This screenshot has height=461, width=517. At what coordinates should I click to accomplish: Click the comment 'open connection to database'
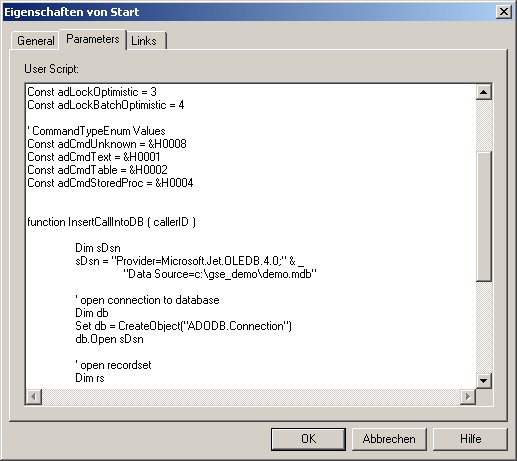(x=147, y=300)
